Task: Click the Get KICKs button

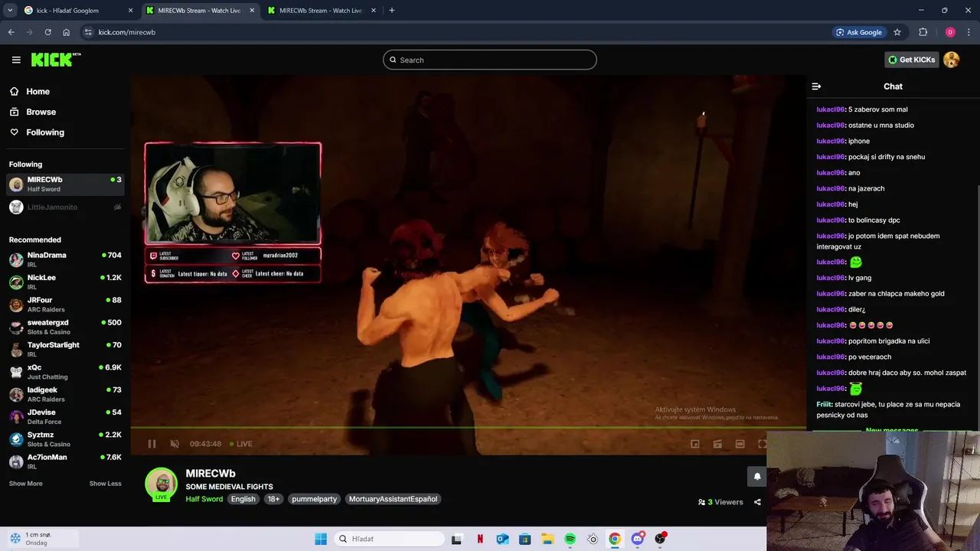Action: pyautogui.click(x=911, y=60)
